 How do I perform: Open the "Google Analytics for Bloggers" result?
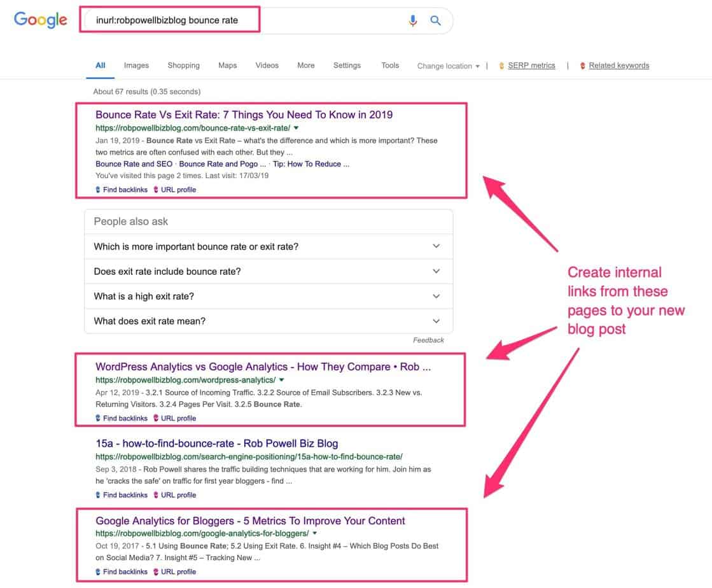(x=250, y=520)
